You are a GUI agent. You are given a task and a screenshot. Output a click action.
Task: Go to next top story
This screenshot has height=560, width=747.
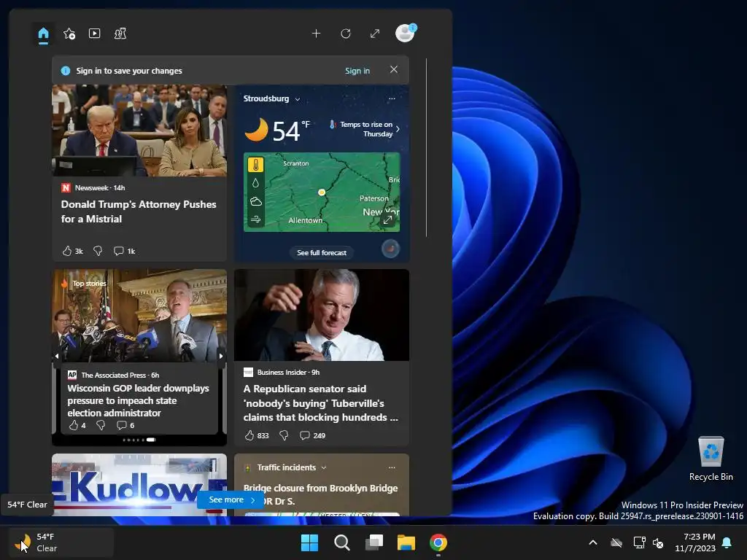point(221,356)
